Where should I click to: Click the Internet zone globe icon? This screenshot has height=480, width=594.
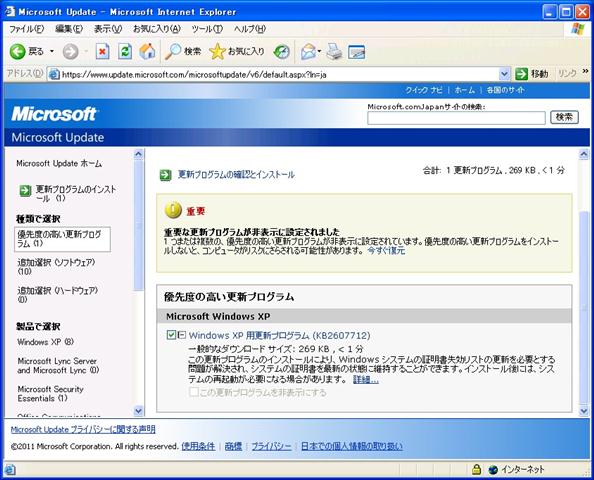click(493, 470)
